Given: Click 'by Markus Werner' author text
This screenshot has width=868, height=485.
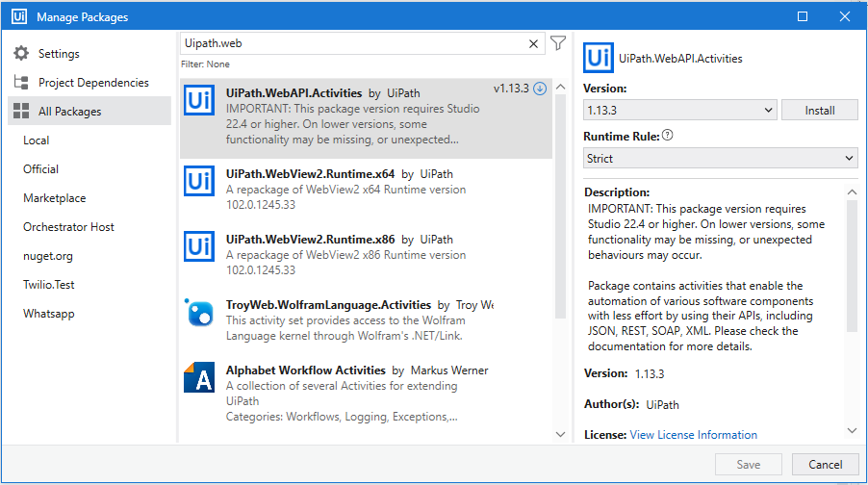Looking at the screenshot, I should [440, 370].
